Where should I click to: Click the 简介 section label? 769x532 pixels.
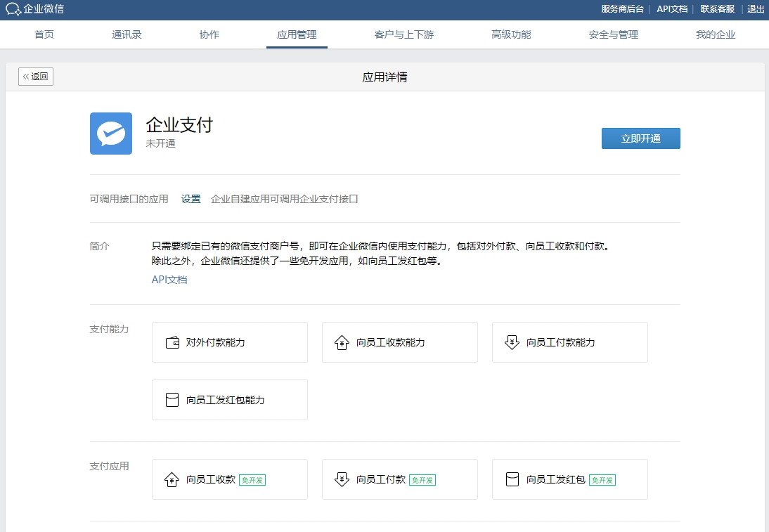point(100,246)
